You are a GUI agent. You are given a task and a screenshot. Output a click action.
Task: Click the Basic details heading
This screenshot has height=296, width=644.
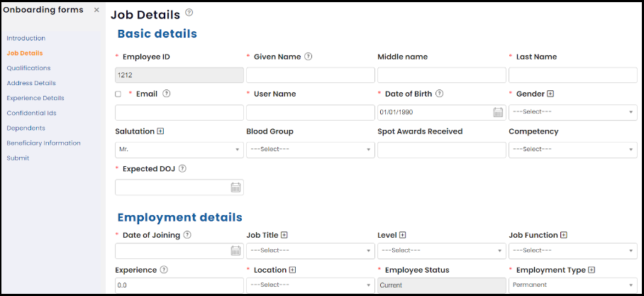pyautogui.click(x=157, y=33)
